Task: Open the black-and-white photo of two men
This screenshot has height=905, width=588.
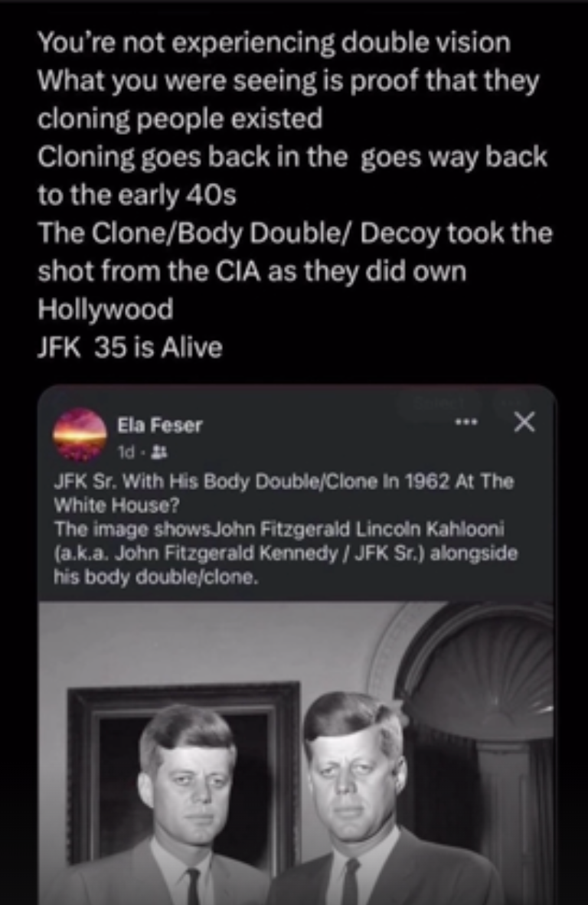Action: 296,753
